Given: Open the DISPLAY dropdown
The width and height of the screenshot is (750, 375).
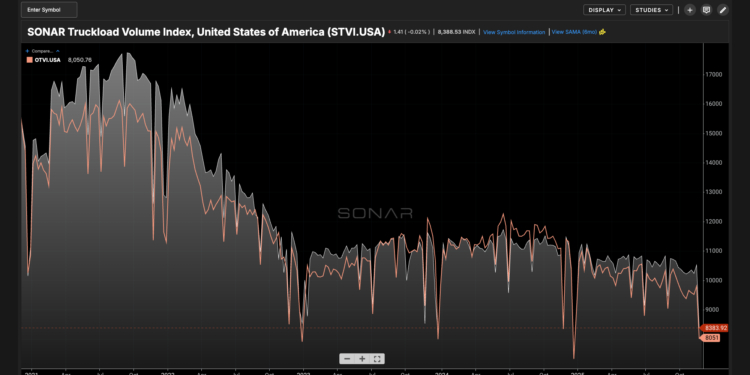Looking at the screenshot, I should pyautogui.click(x=604, y=10).
